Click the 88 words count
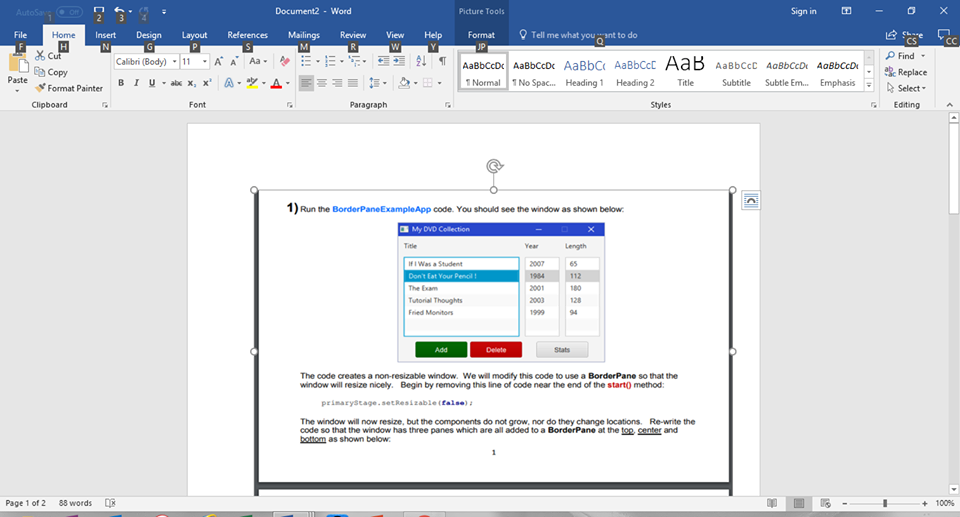Viewport: 960px width, 517px height. [x=75, y=503]
